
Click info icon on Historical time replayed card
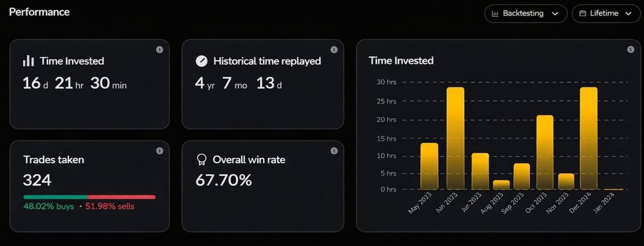click(334, 50)
